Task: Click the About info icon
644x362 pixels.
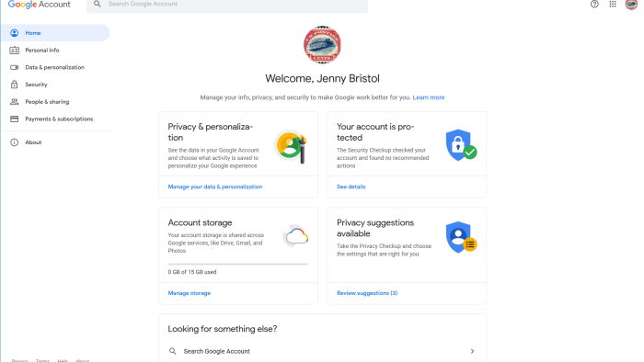Action: click(x=15, y=142)
